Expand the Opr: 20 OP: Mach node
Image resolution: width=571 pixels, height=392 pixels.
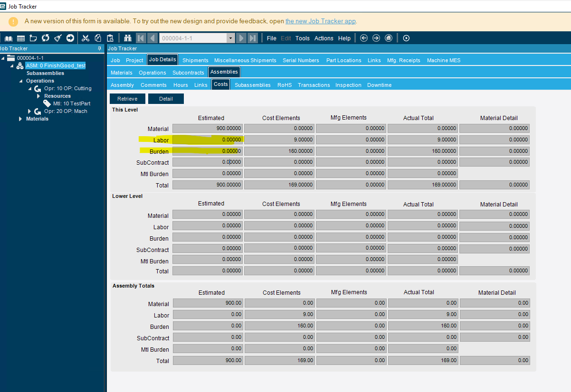pos(29,111)
